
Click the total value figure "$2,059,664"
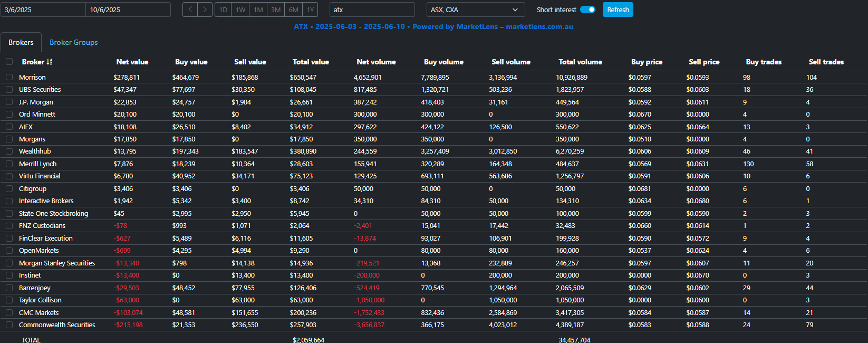(308, 340)
